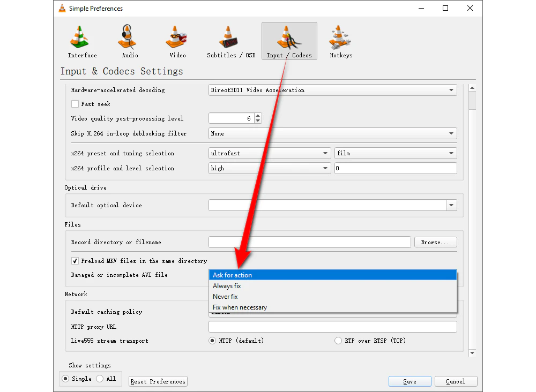Screen dimensions: 536x392
Task: Open the x264 profile high dropdown
Action: (270, 168)
